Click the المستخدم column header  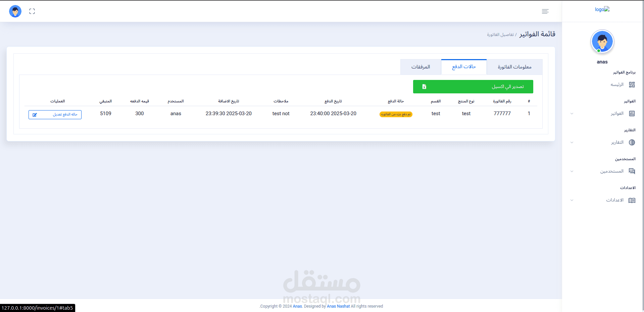click(x=176, y=101)
